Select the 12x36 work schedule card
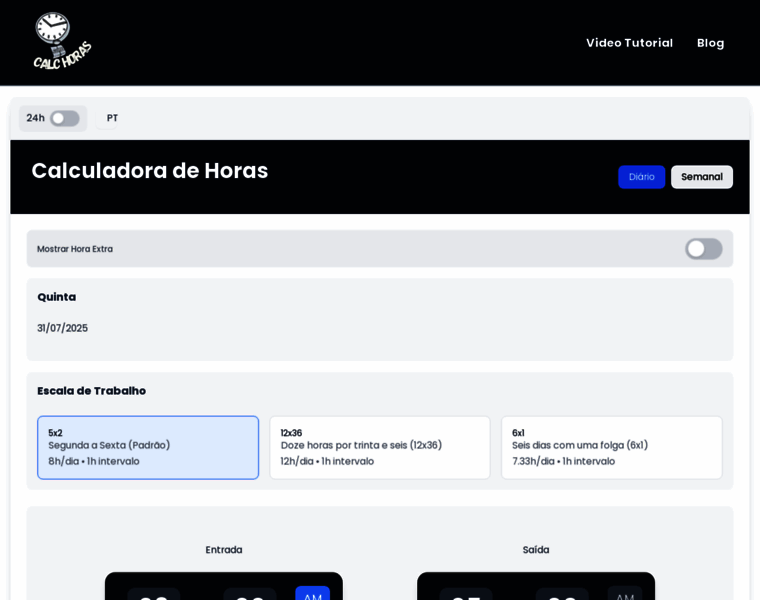 pos(380,447)
